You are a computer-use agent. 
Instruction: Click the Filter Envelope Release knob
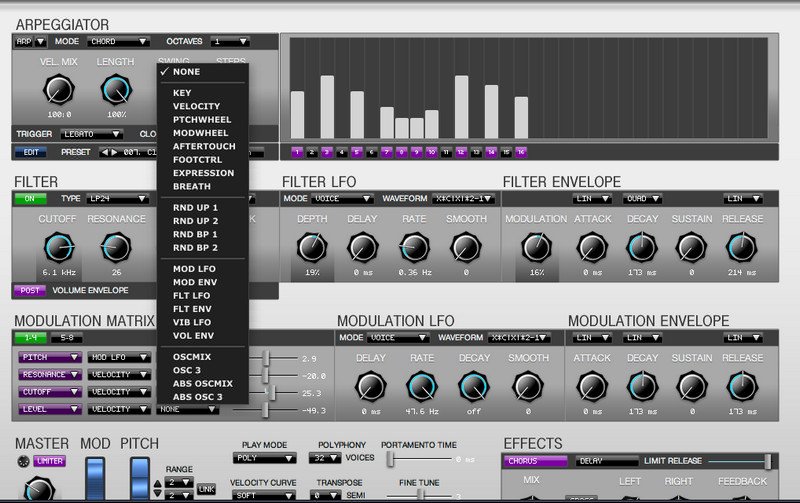point(741,247)
